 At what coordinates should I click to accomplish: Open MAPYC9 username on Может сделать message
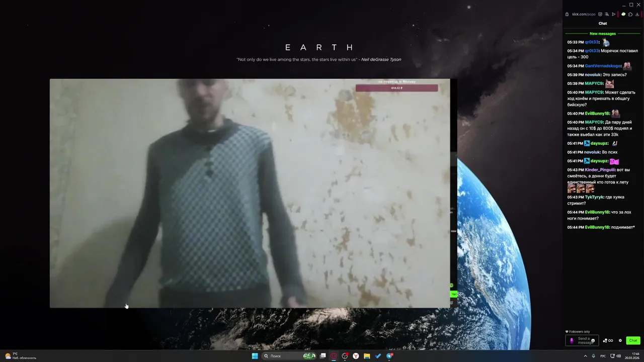click(x=594, y=93)
